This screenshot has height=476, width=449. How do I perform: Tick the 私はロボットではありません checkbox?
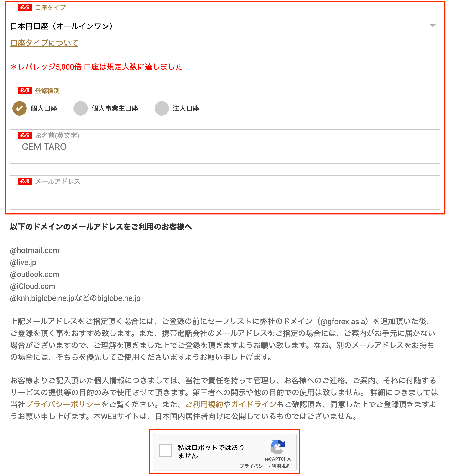click(x=165, y=451)
